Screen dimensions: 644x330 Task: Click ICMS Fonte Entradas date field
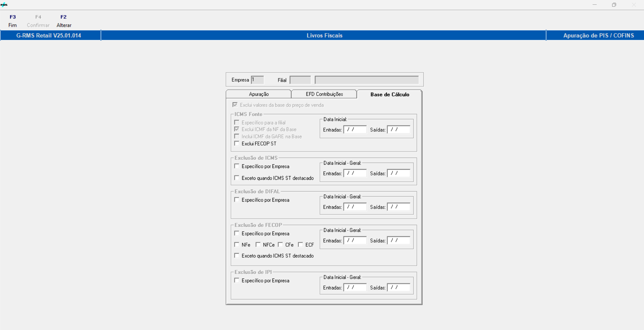[355, 130]
